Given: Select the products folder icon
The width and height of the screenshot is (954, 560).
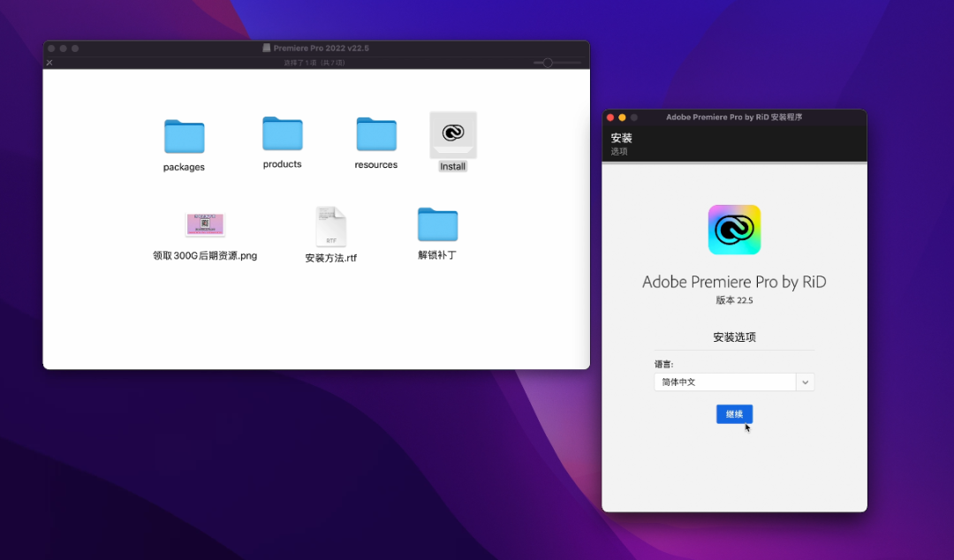Looking at the screenshot, I should pos(283,133).
